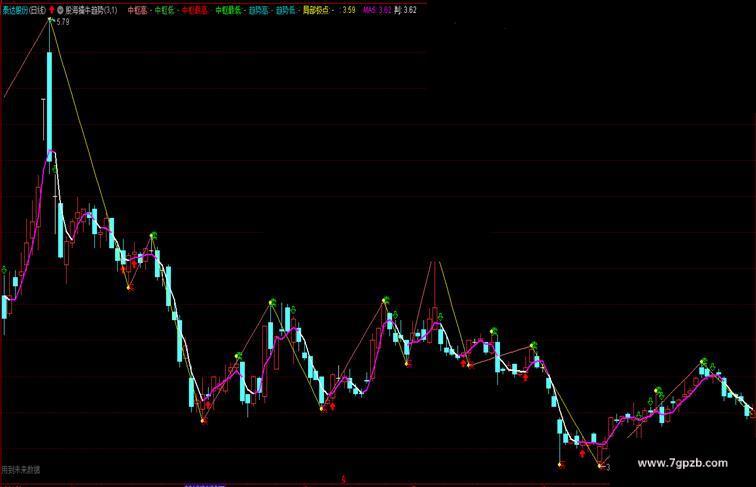Click the tallest cyan candlestick below the 5.79 peak
This screenshot has width=756, height=487.
(49, 106)
